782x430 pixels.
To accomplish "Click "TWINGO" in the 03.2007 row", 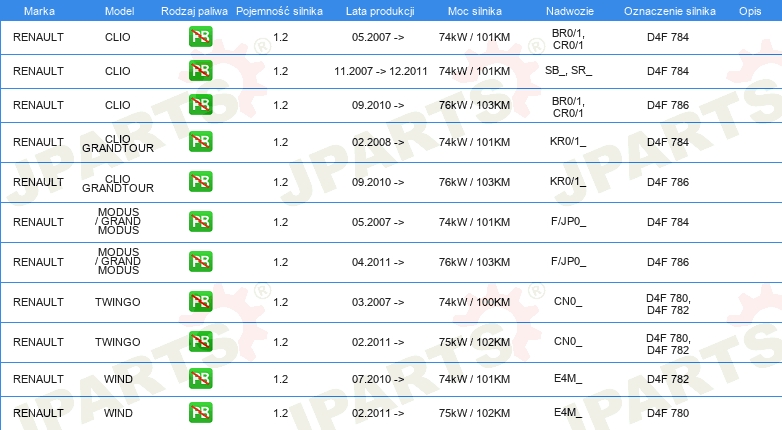I will point(118,302).
